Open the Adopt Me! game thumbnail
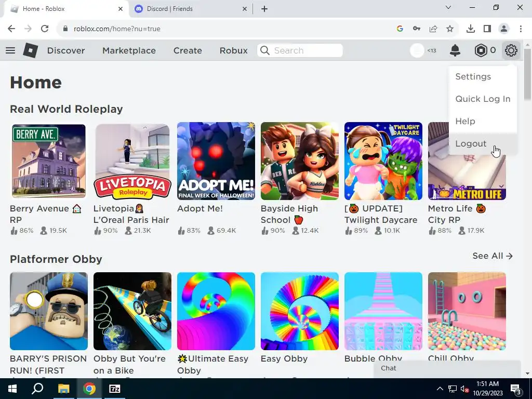 tap(216, 161)
